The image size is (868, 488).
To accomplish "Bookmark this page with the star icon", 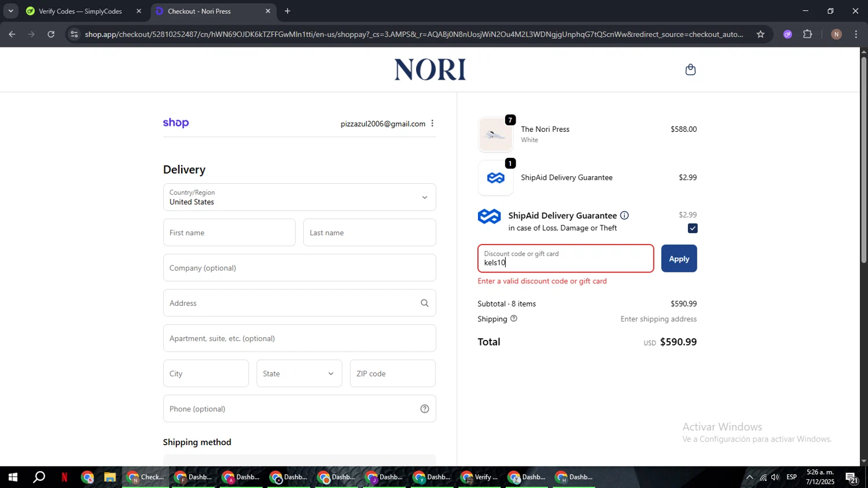I will pyautogui.click(x=760, y=34).
